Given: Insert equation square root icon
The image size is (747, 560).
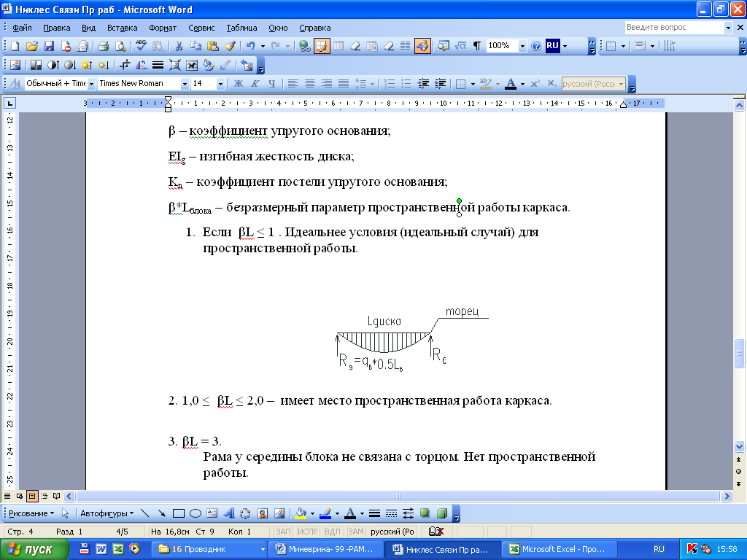Looking at the screenshot, I should (460, 46).
